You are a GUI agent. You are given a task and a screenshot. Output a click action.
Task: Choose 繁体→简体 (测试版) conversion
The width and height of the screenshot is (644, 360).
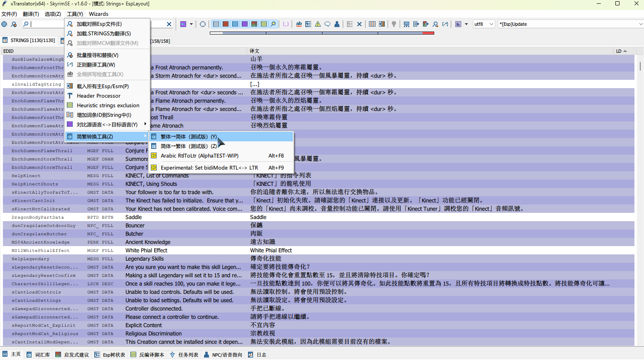point(221,137)
